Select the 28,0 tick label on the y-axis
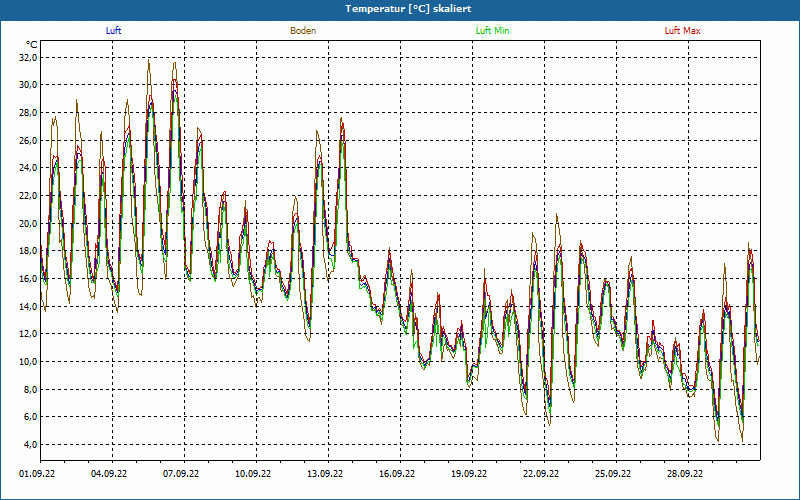 coord(28,113)
